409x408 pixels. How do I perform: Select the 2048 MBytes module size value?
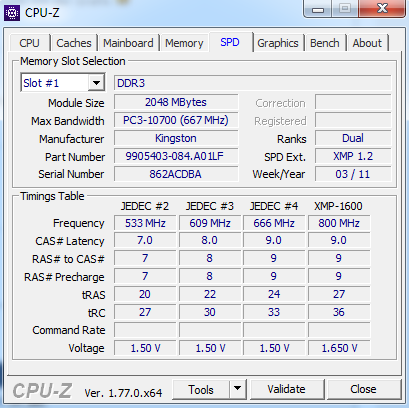point(176,102)
